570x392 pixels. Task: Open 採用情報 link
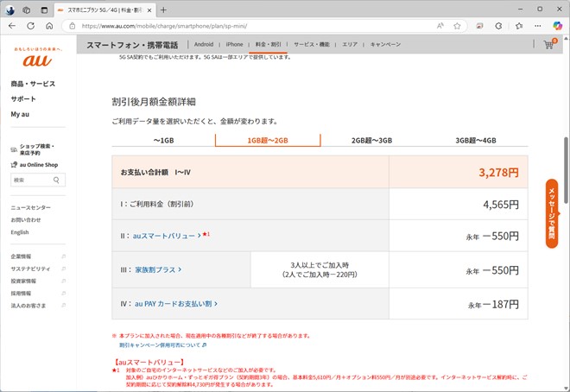(21, 294)
